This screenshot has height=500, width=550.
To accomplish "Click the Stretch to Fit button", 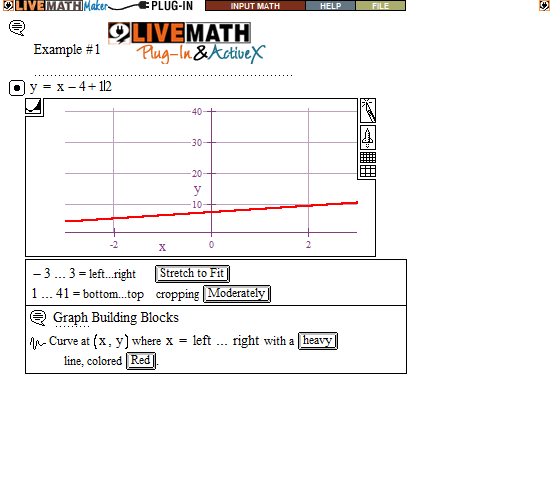I will click(x=192, y=273).
